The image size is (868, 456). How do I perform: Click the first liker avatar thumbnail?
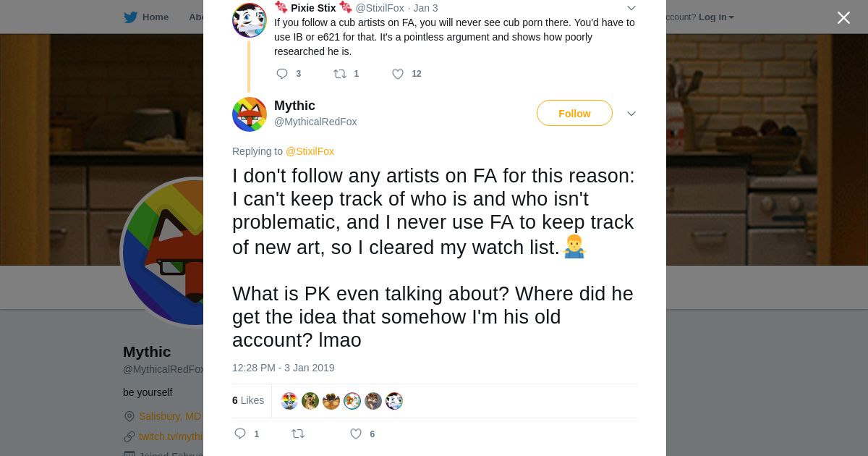[289, 401]
